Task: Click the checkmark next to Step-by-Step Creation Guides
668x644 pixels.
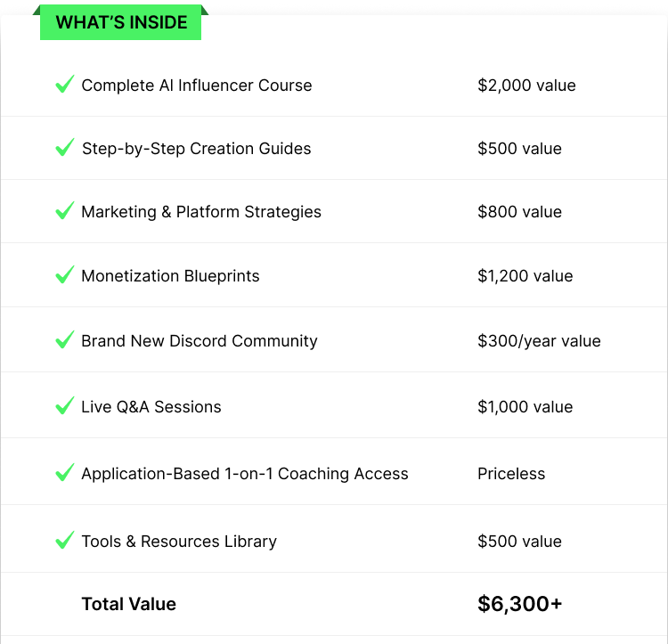Action: (65, 147)
